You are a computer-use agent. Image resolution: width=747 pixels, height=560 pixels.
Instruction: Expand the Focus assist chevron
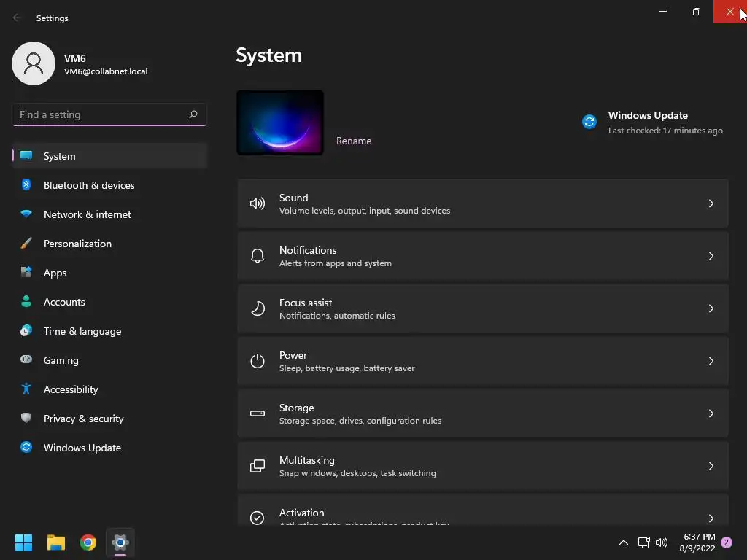[711, 308]
